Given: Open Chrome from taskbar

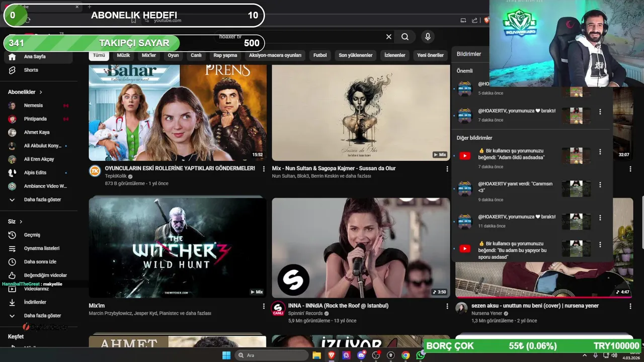Looking at the screenshot, I should pos(406,355).
